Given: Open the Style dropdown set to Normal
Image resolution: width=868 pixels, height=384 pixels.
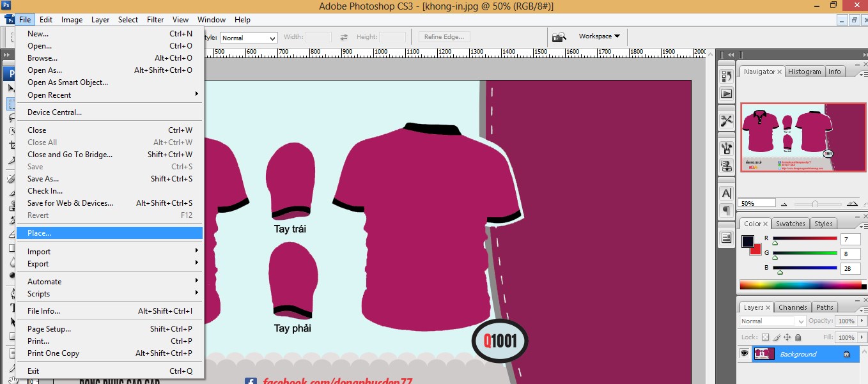Looking at the screenshot, I should [249, 38].
